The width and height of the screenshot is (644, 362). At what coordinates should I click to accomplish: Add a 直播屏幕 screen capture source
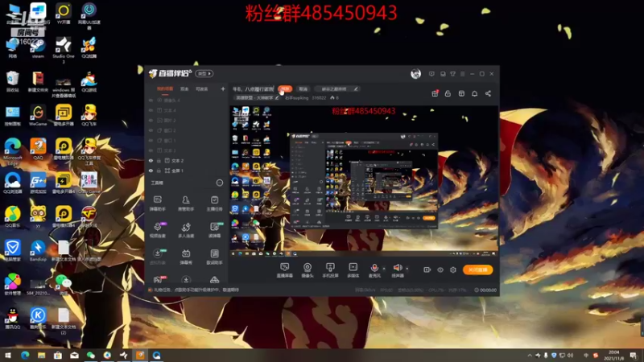click(x=285, y=270)
